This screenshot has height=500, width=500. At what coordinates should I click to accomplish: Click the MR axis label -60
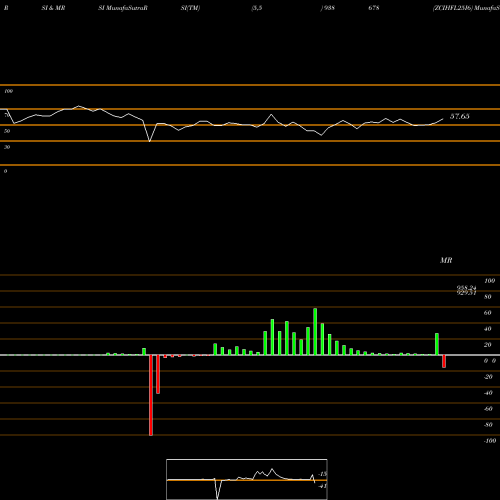488,409
